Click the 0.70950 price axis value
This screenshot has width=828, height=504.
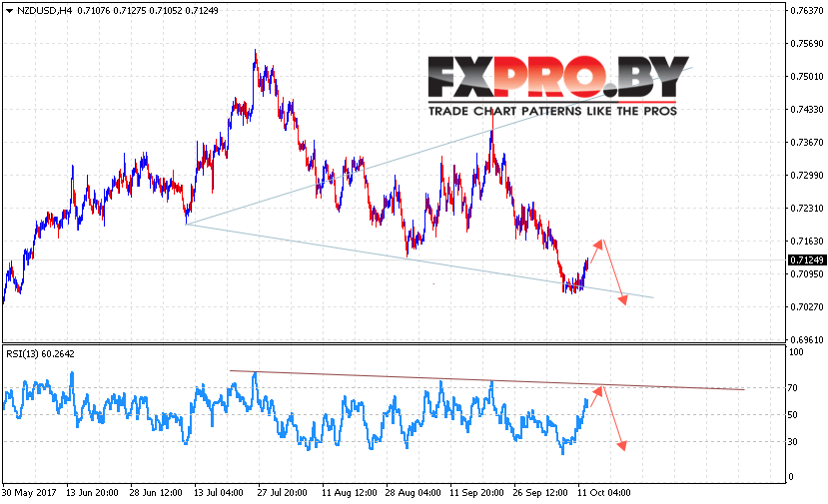pyautogui.click(x=807, y=273)
